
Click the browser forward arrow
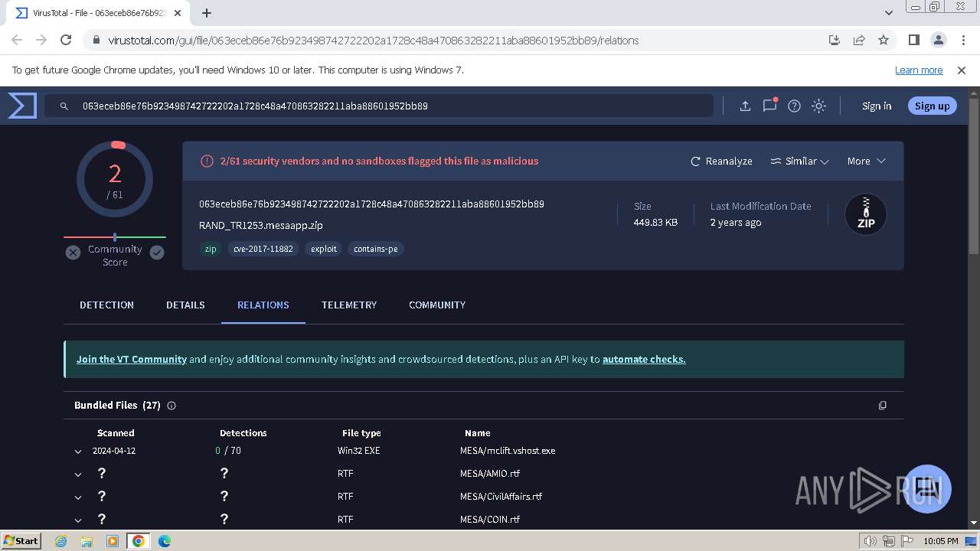[41, 40]
